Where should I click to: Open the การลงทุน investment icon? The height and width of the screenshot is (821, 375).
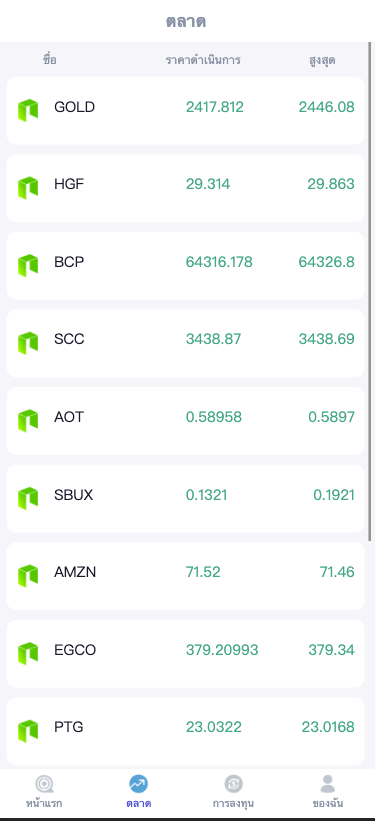tap(233, 784)
